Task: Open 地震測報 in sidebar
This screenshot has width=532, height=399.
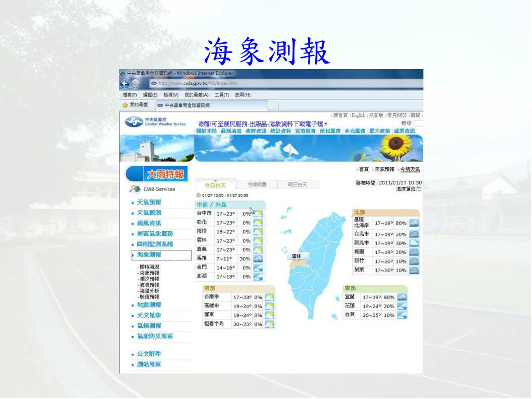Action: [x=149, y=305]
